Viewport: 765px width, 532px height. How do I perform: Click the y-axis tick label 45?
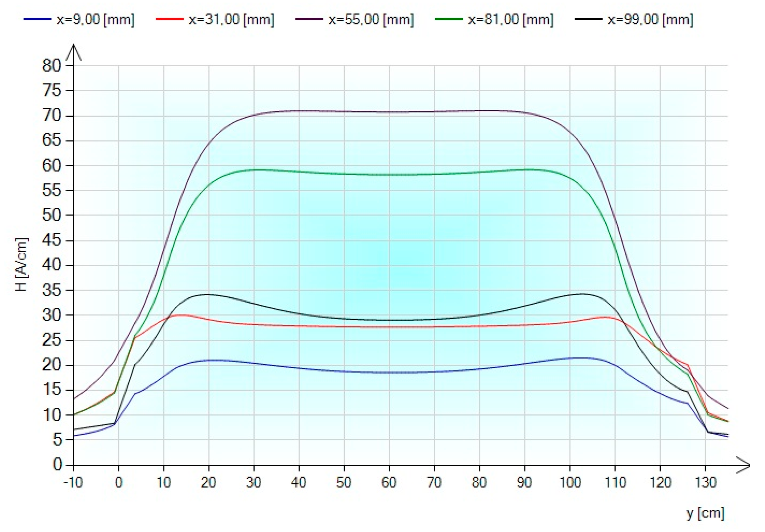pyautogui.click(x=52, y=240)
